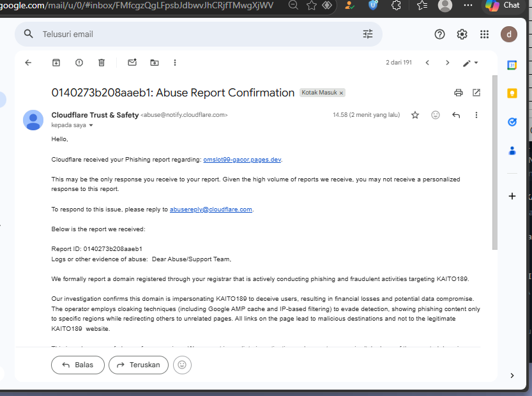Print this email conversation

459,93
